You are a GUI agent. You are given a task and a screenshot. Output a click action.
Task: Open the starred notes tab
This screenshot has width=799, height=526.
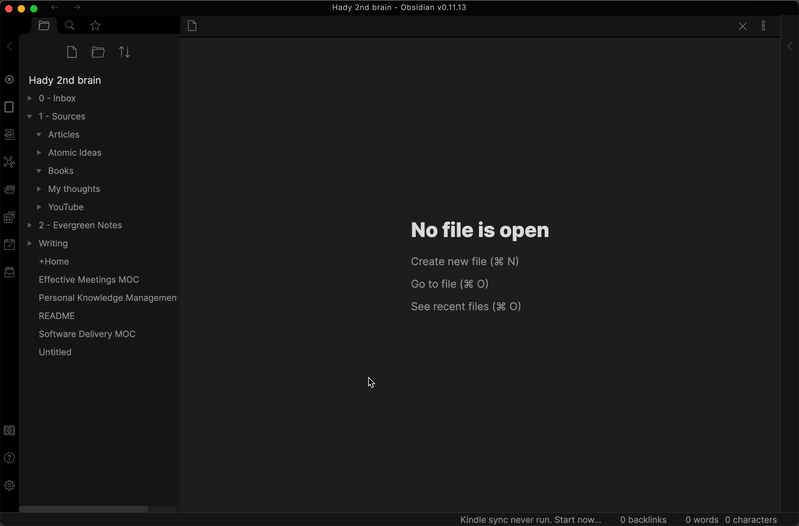tap(95, 25)
